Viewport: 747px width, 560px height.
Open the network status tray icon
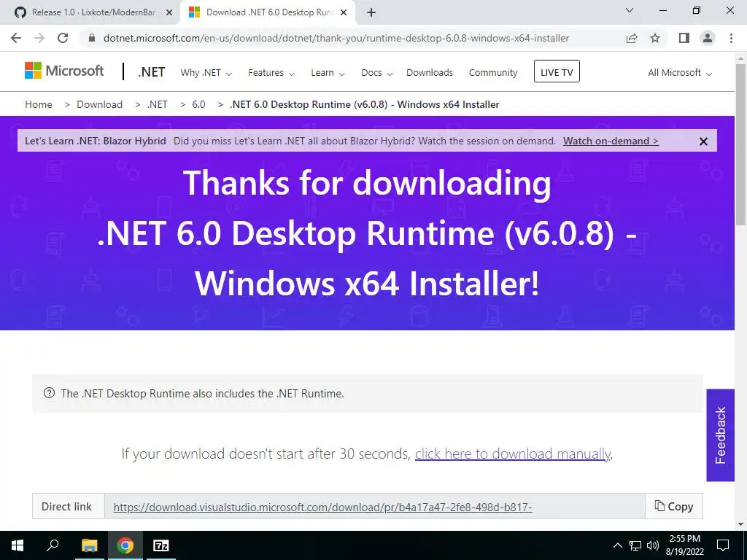tap(635, 545)
